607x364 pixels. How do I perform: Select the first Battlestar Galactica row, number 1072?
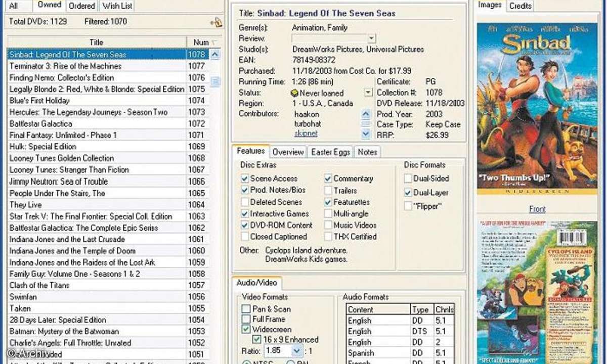[x=108, y=123]
